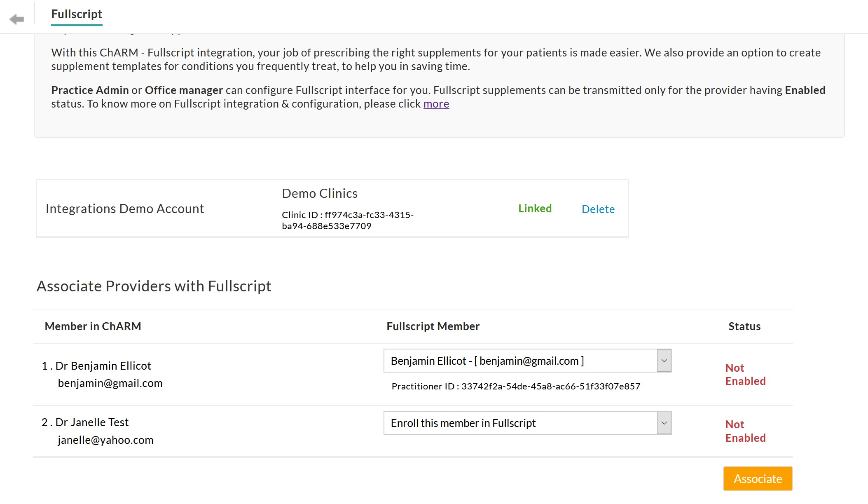Select the email benjamin@gmail.com
The image size is (868, 504).
pos(110,383)
